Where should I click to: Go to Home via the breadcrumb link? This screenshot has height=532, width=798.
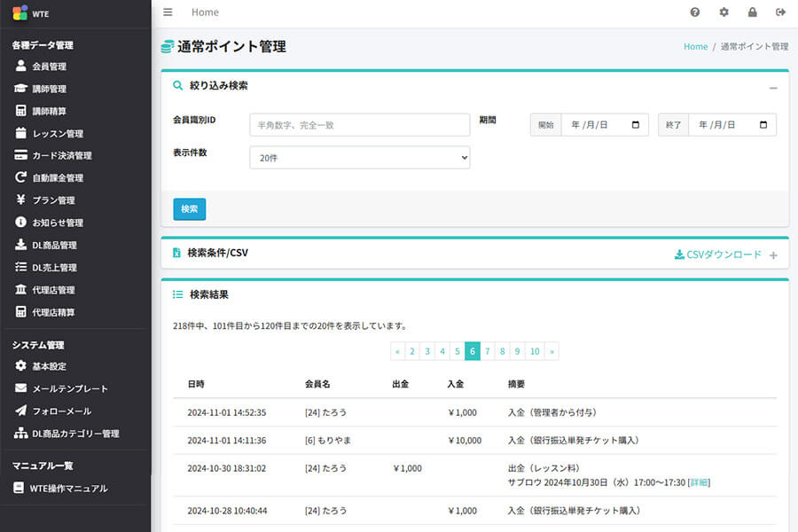click(x=695, y=46)
